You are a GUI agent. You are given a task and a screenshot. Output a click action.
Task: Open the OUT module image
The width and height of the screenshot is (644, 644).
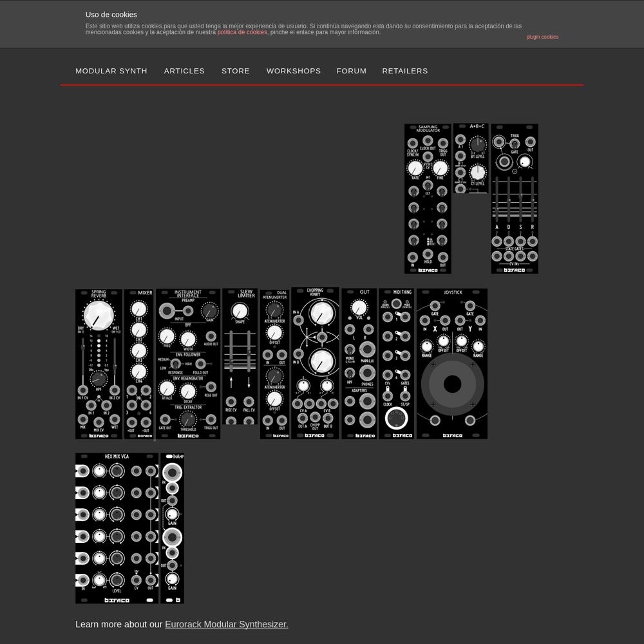point(359,364)
